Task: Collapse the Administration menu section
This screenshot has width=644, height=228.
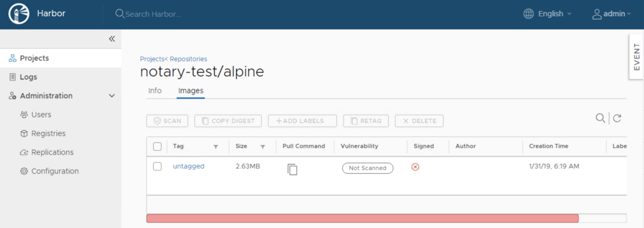Action: (x=111, y=96)
